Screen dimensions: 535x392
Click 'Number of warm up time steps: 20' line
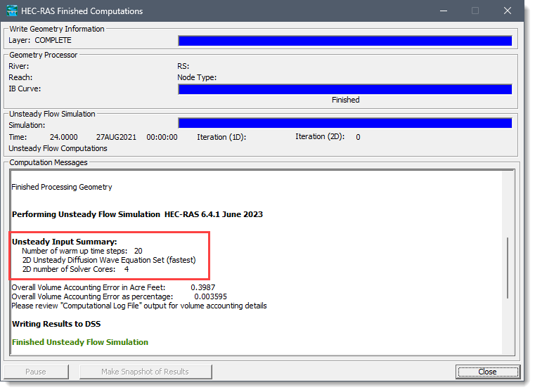82,251
